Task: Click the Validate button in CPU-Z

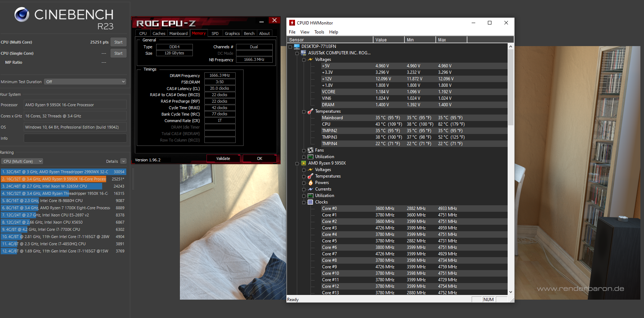Action: tap(223, 158)
